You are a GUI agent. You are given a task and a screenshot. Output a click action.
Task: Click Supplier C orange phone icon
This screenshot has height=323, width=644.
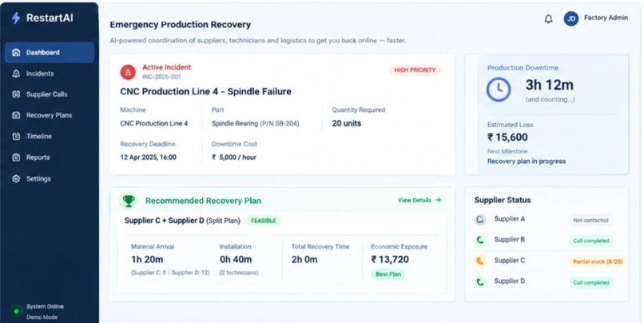tap(479, 261)
